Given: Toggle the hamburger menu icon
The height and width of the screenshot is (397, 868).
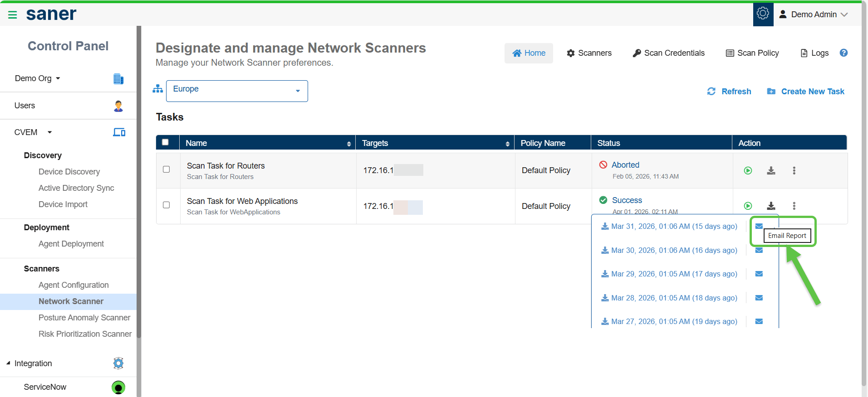Looking at the screenshot, I should [x=13, y=15].
